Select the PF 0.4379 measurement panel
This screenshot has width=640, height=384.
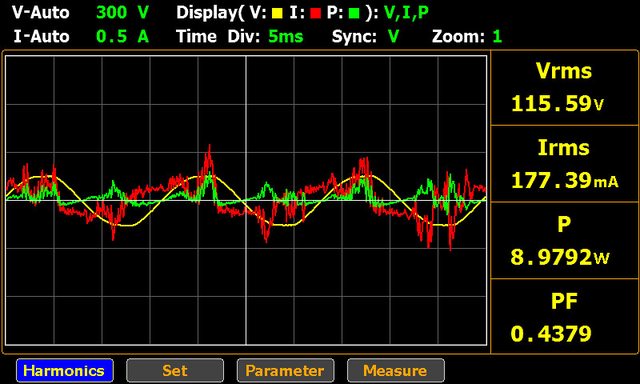click(x=564, y=317)
